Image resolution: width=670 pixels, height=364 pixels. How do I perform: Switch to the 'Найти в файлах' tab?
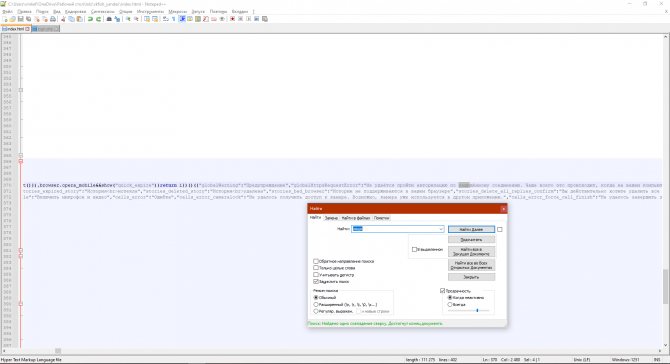tap(356, 218)
